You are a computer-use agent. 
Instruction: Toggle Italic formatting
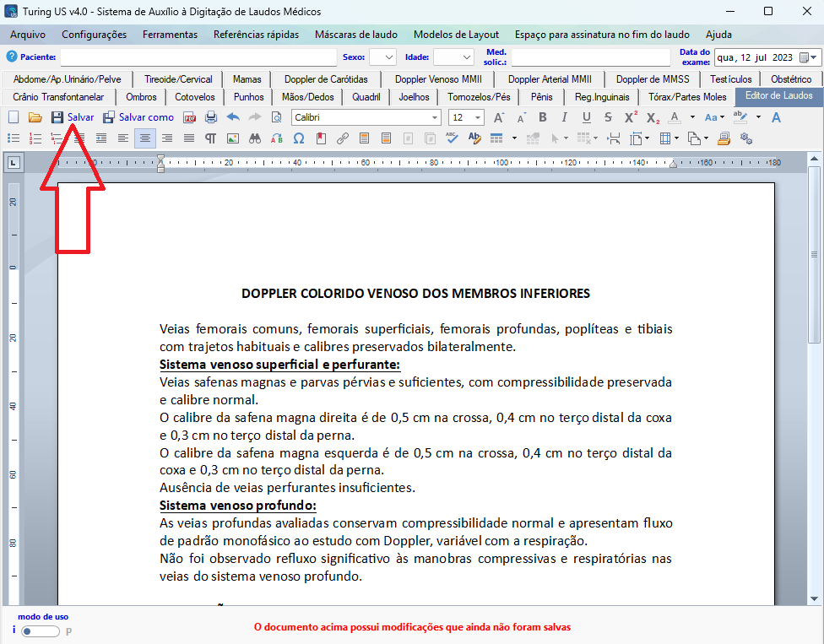pyautogui.click(x=564, y=117)
